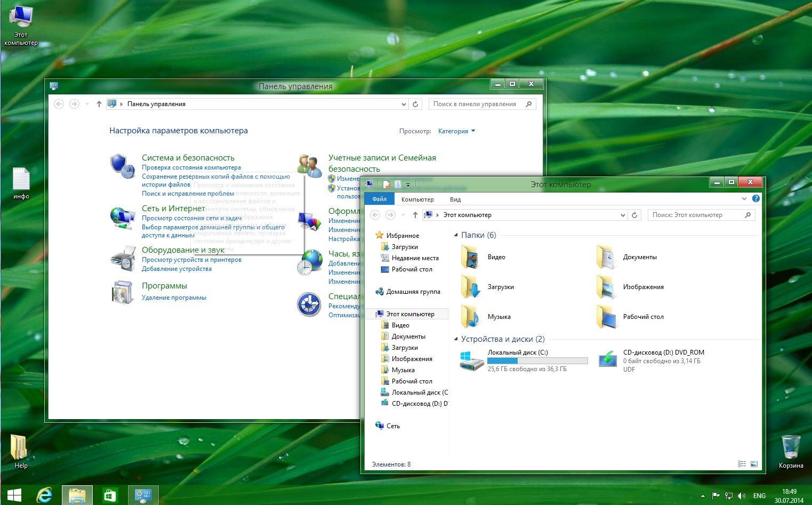Click the Система и безопасность shield icon
Image resolution: width=812 pixels, height=505 pixels.
[123, 166]
